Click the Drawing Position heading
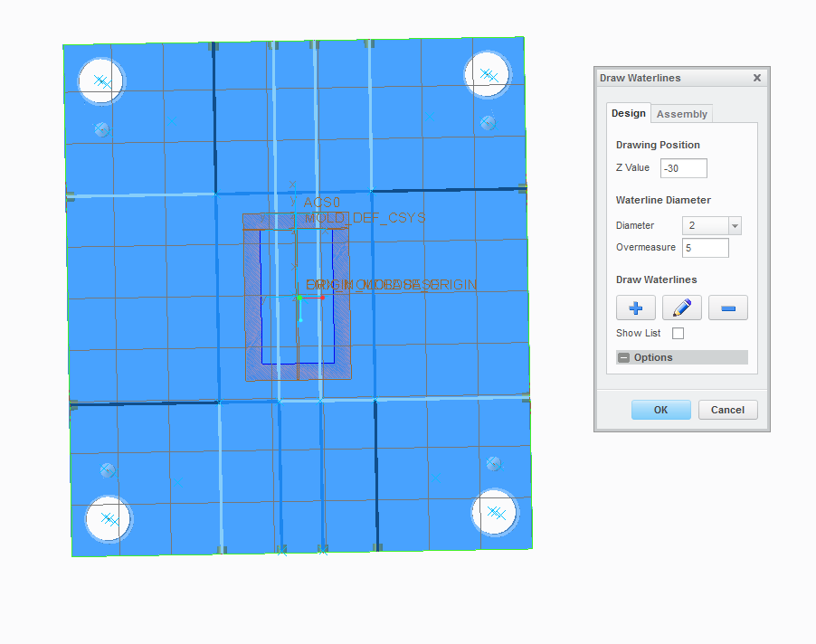The image size is (816, 644). (658, 145)
